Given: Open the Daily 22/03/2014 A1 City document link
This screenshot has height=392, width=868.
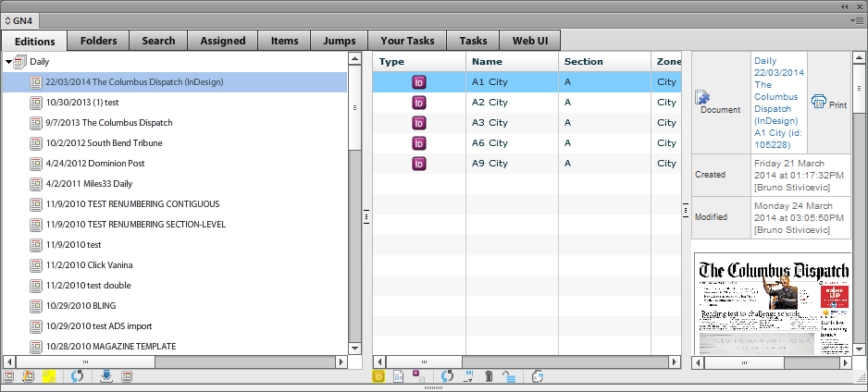Looking at the screenshot, I should pyautogui.click(x=779, y=103).
